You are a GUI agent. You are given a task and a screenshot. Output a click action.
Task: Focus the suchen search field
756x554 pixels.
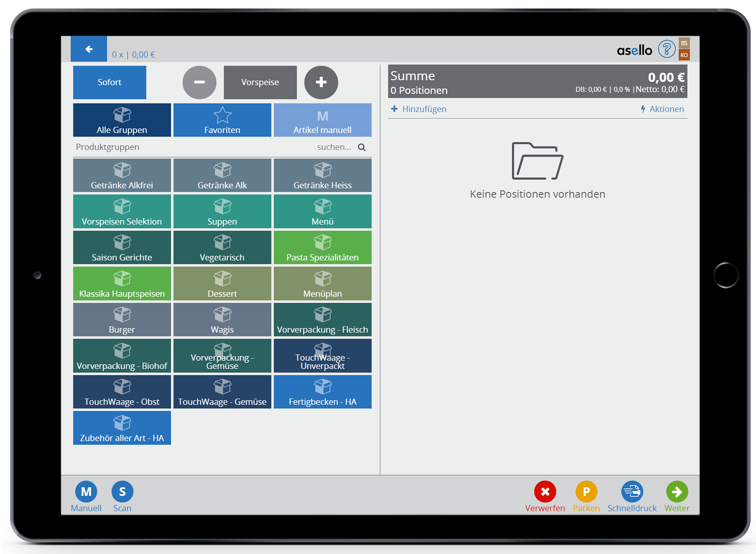coord(333,147)
